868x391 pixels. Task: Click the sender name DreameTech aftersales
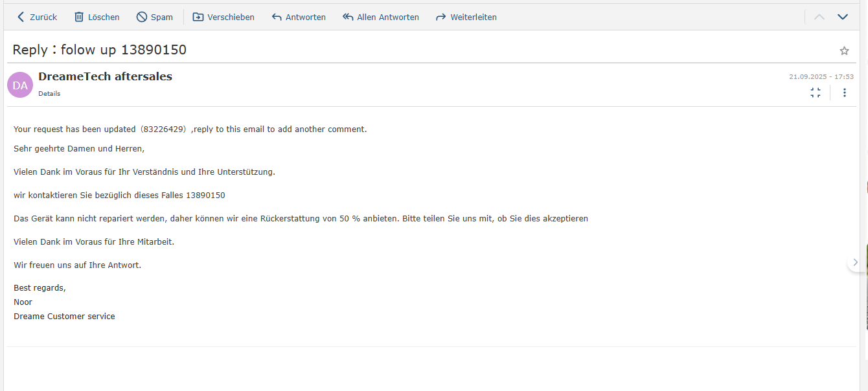point(105,76)
